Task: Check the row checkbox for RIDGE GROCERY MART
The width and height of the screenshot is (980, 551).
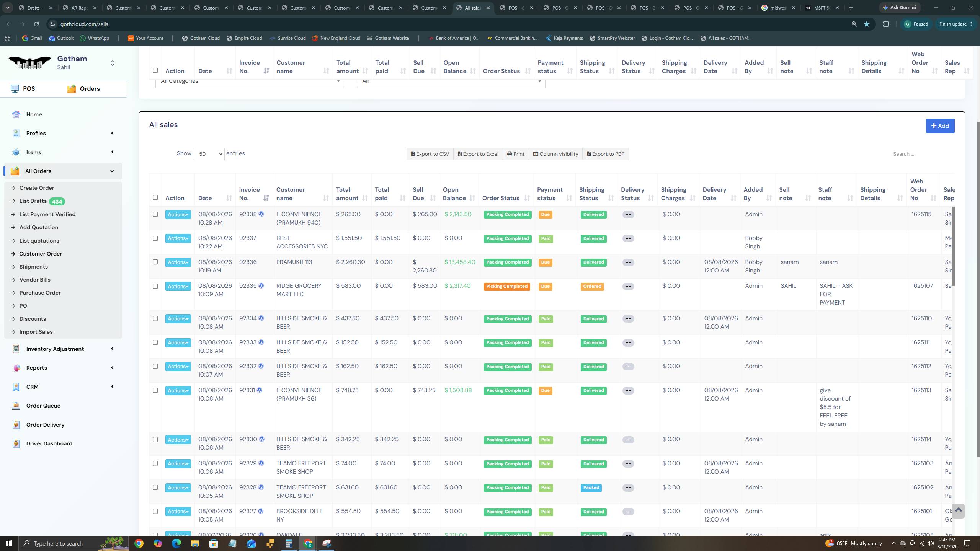Action: pos(155,286)
